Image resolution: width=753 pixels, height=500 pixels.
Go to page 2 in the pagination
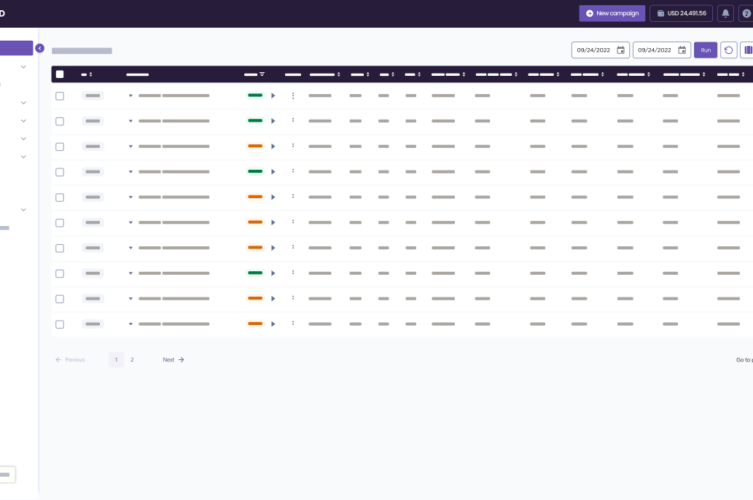pos(132,360)
